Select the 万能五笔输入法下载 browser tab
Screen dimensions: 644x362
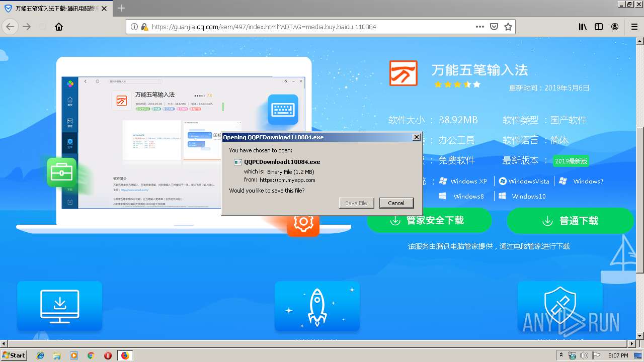pyautogui.click(x=56, y=8)
